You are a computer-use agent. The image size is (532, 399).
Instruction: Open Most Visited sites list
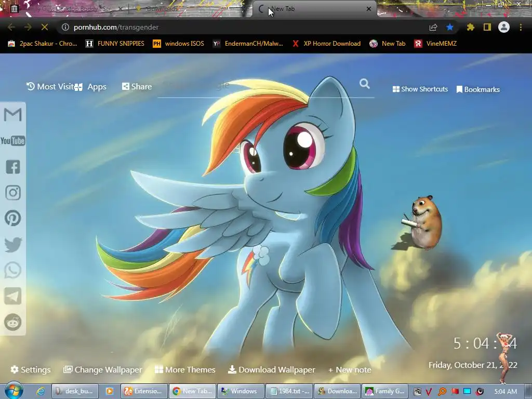pos(50,87)
